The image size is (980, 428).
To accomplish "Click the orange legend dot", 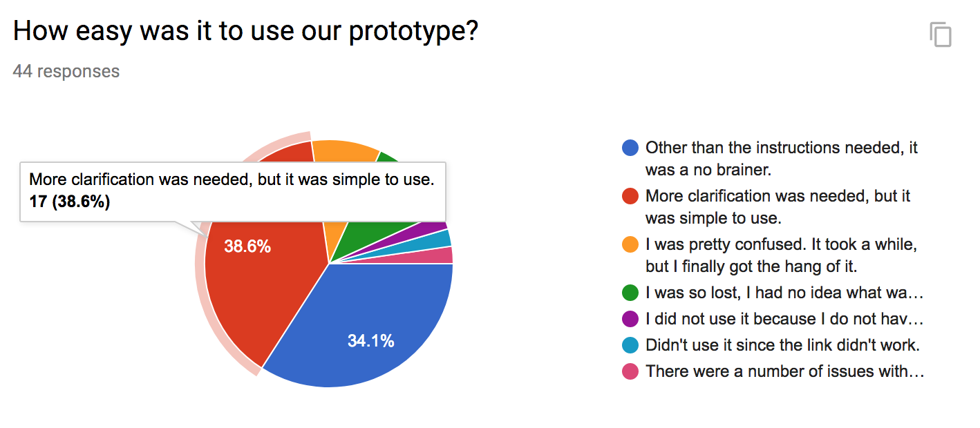I will pyautogui.click(x=630, y=244).
